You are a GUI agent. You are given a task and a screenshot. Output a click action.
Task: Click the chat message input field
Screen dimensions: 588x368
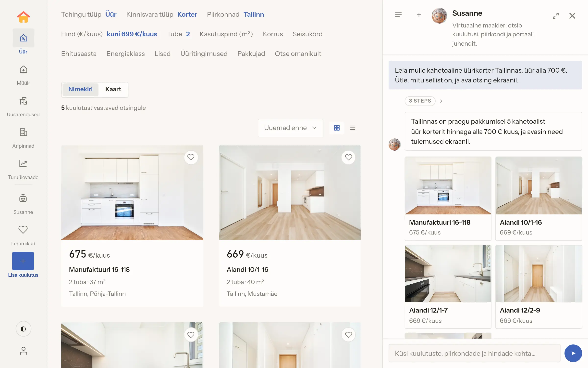[x=475, y=353]
